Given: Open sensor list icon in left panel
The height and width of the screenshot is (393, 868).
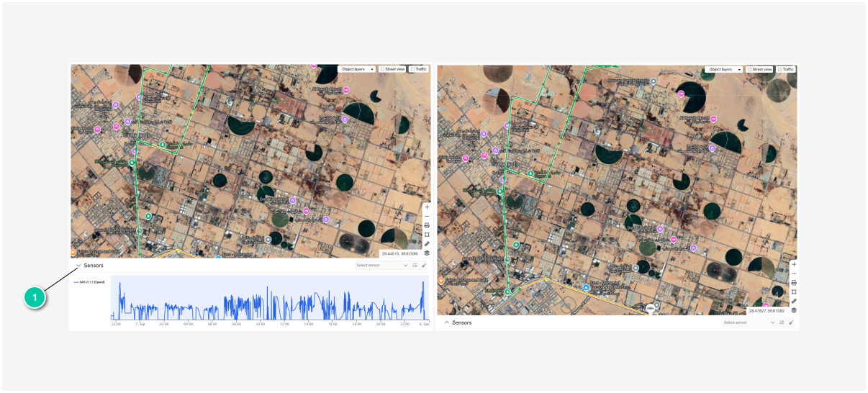Looking at the screenshot, I should [415, 265].
